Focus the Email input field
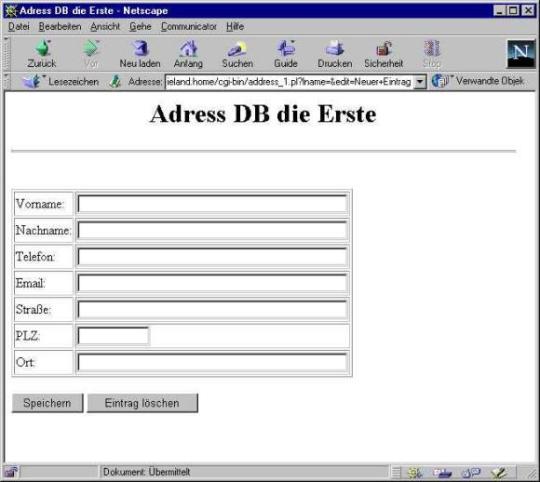 (212, 283)
